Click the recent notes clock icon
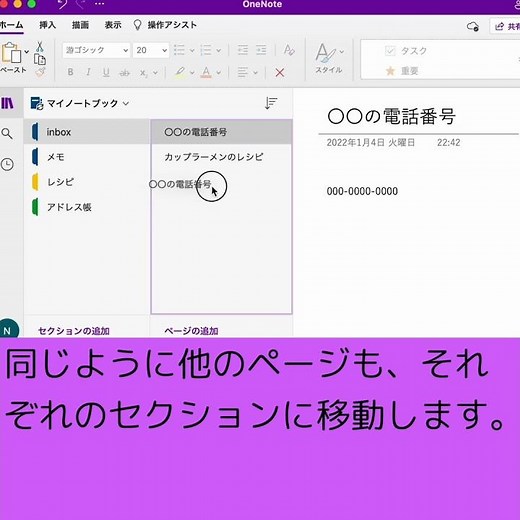Screen dimensions: 520x520 (x=7, y=164)
